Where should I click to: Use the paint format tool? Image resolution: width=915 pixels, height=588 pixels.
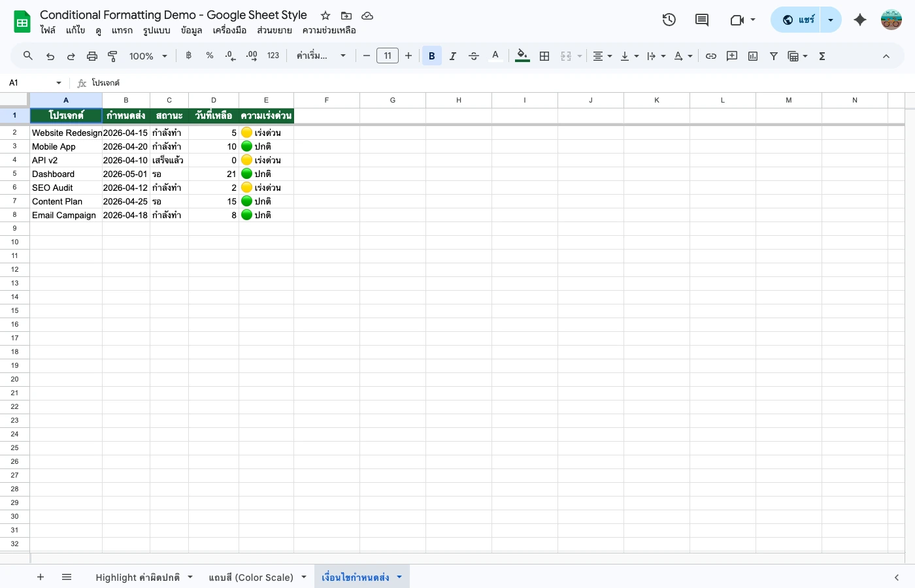pyautogui.click(x=112, y=56)
